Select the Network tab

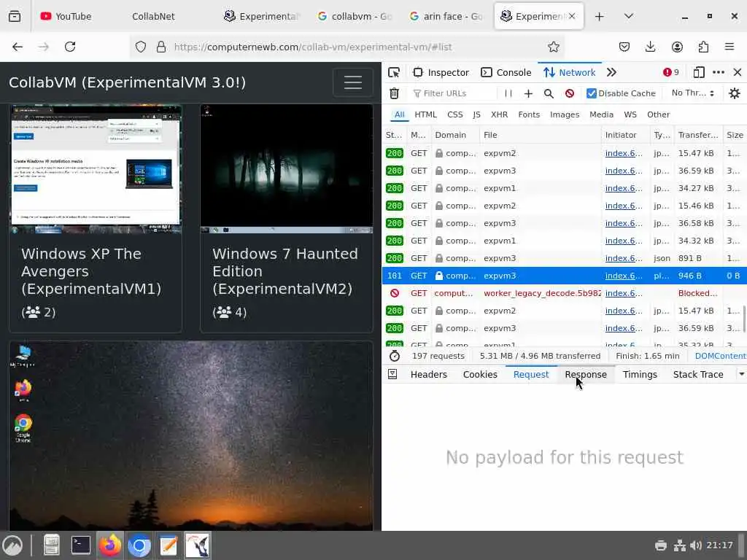click(x=570, y=72)
